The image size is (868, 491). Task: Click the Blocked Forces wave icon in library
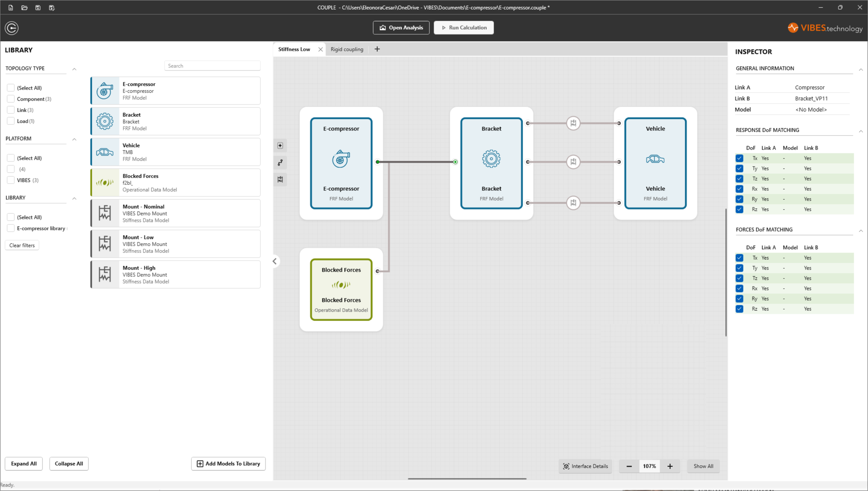tap(105, 183)
